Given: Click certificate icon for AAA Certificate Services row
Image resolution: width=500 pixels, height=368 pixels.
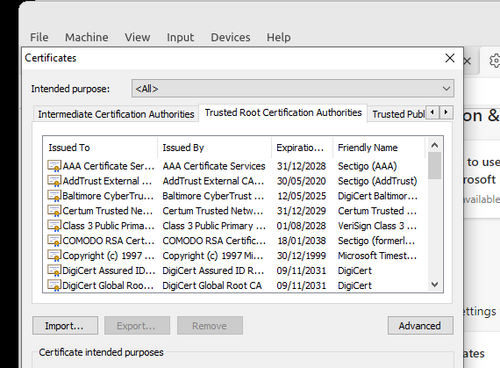Looking at the screenshot, I should (54, 166).
